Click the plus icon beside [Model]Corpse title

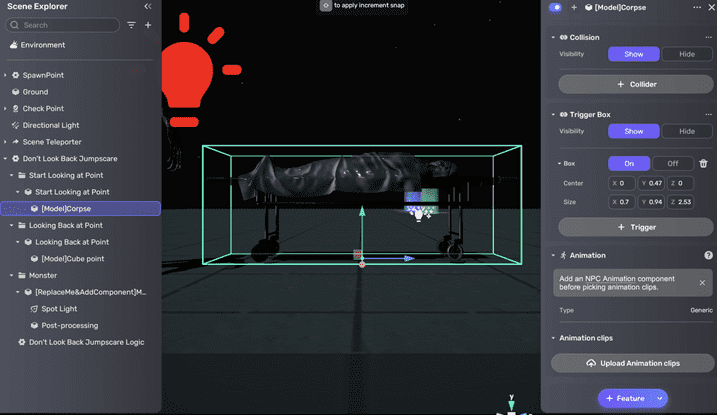574,8
